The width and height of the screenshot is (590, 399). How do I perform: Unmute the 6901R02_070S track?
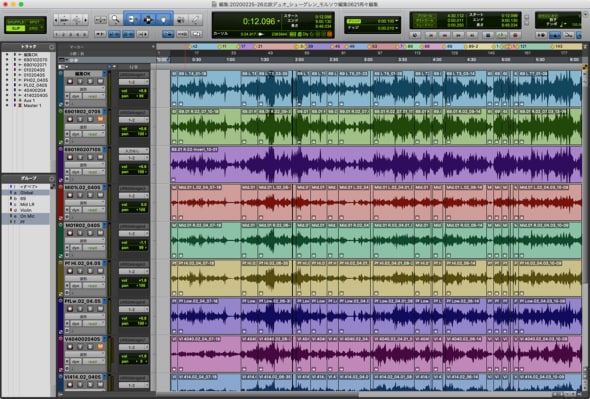tap(100, 119)
